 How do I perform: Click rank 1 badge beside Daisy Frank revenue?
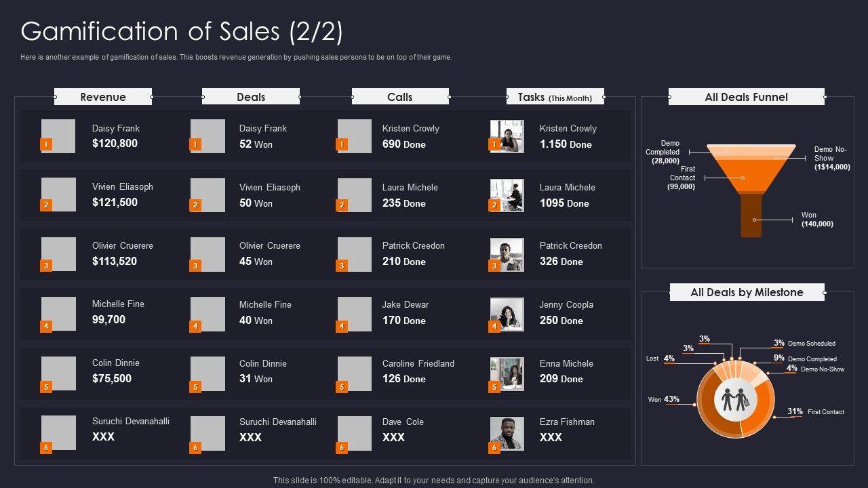pyautogui.click(x=46, y=144)
